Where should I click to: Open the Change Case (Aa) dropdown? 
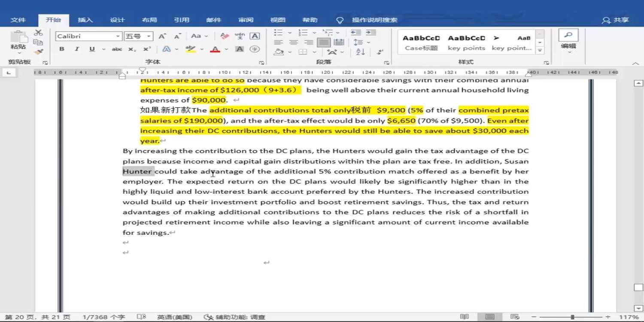199,36
